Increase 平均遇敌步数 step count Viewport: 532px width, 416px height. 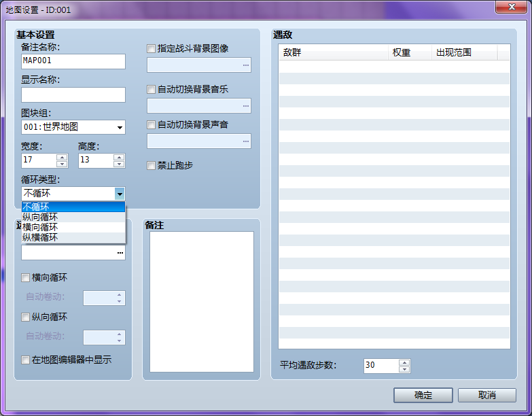click(x=404, y=363)
